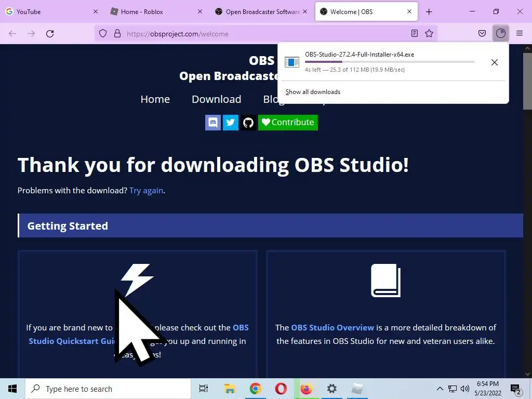The image size is (532, 399).
Task: Bookmark this page with star icon
Action: [429, 33]
